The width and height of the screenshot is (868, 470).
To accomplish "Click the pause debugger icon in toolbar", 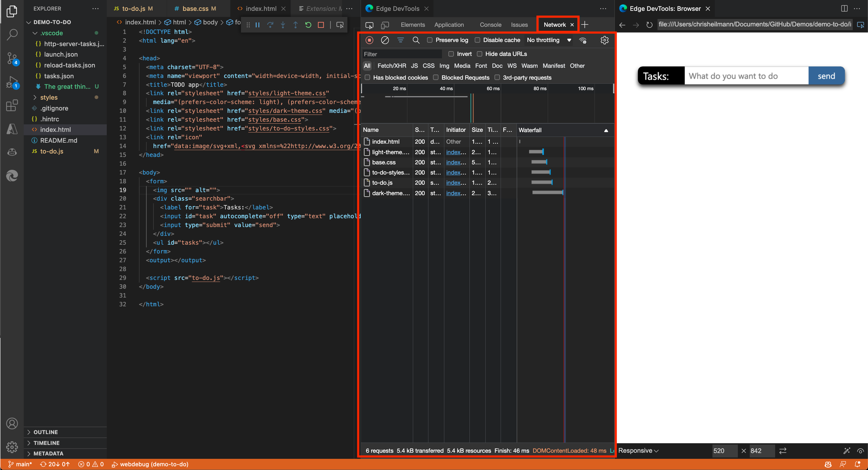I will tap(257, 25).
